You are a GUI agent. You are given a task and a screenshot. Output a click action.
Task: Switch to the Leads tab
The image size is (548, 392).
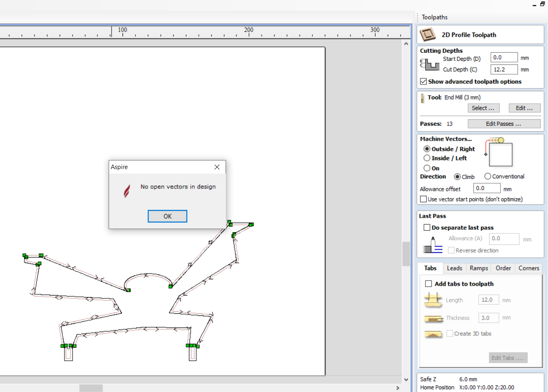[x=454, y=268]
